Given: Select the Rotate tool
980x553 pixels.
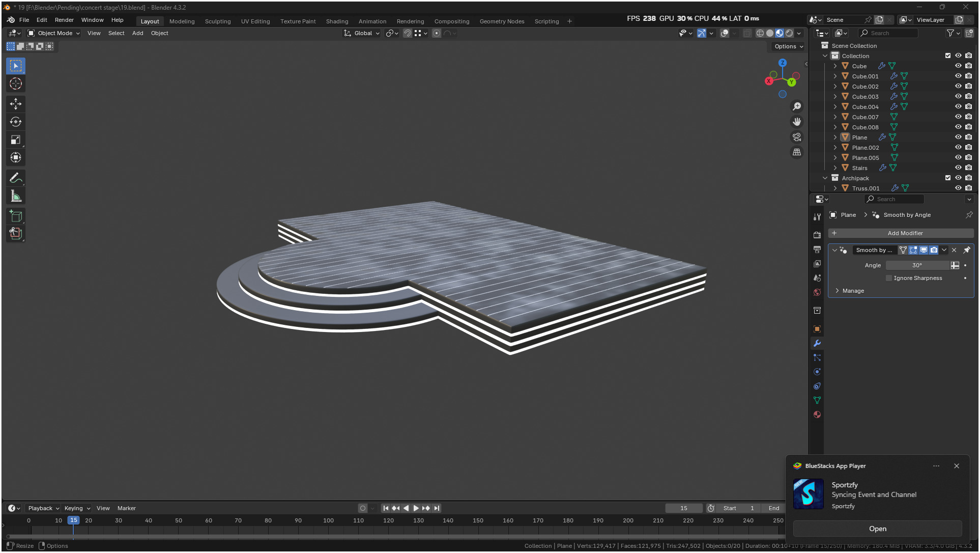Looking at the screenshot, I should point(16,122).
